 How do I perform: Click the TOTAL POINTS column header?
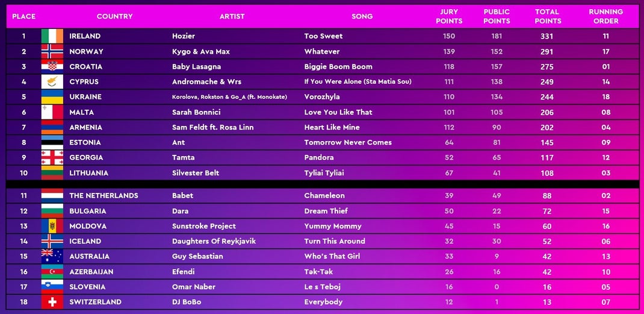548,16
